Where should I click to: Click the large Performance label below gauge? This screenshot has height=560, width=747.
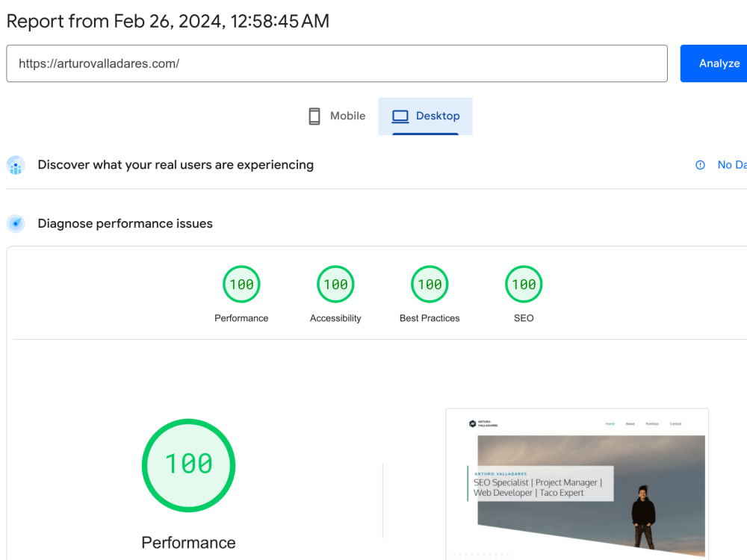coord(189,542)
